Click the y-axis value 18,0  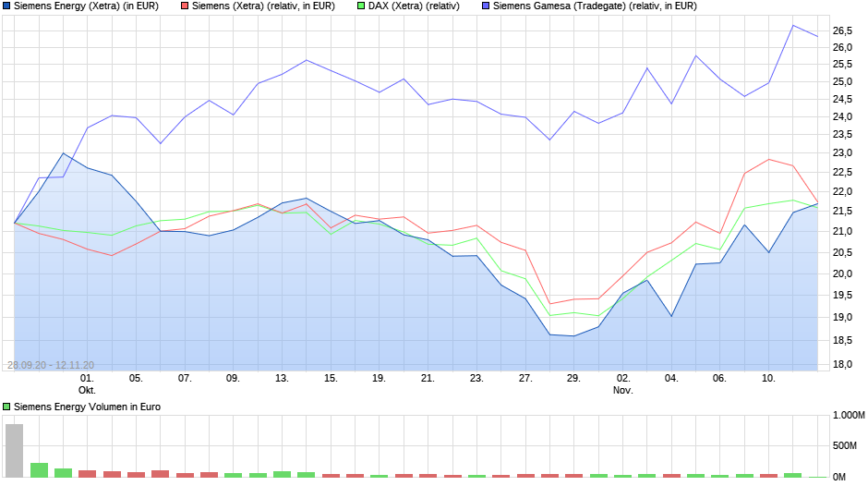coord(842,364)
